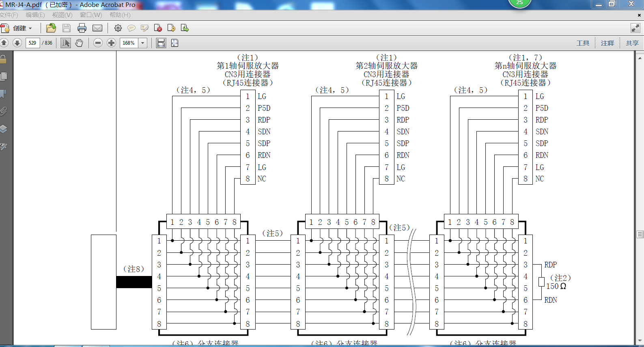Open the 创建 dropdown menu

tap(22, 28)
